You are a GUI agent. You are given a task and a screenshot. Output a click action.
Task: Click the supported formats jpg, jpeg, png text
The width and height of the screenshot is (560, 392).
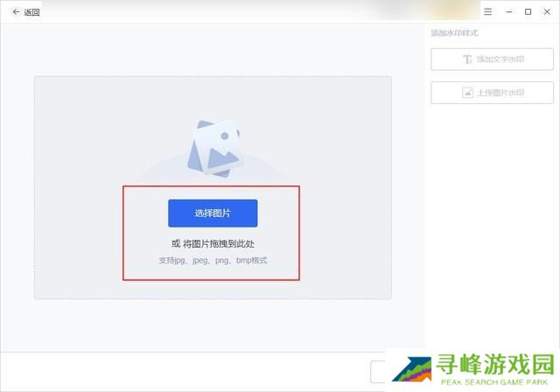[213, 261]
